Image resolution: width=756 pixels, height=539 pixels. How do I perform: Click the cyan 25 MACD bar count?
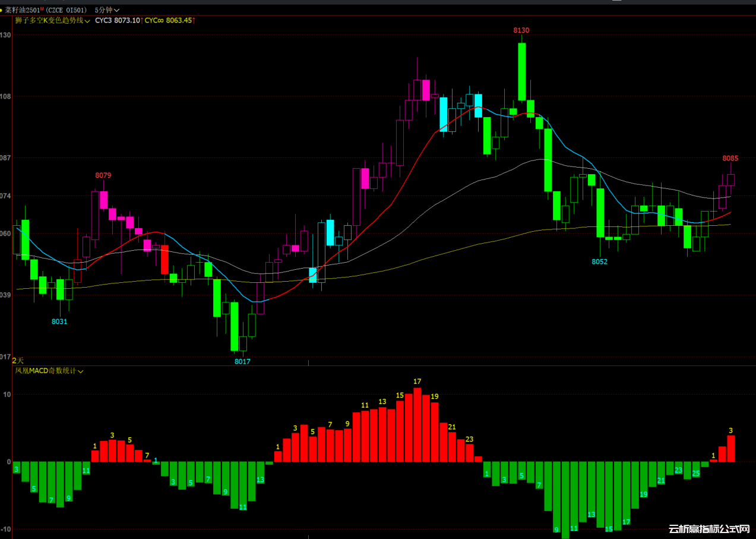point(696,473)
